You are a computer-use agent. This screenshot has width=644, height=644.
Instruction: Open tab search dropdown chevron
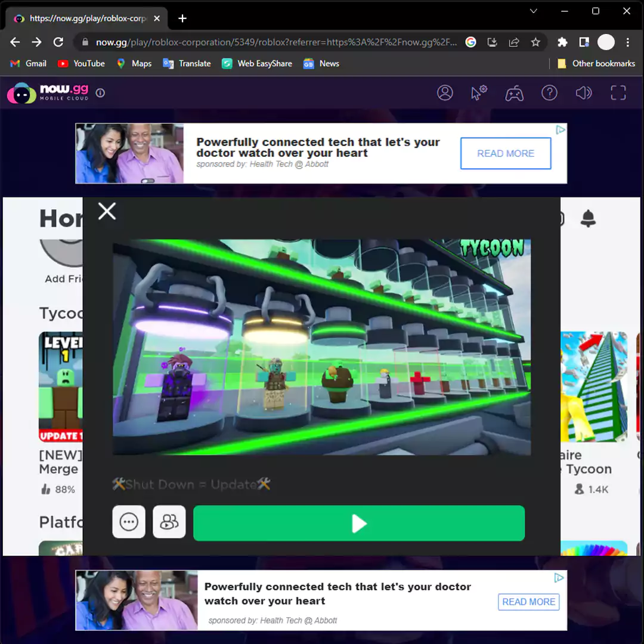point(533,11)
